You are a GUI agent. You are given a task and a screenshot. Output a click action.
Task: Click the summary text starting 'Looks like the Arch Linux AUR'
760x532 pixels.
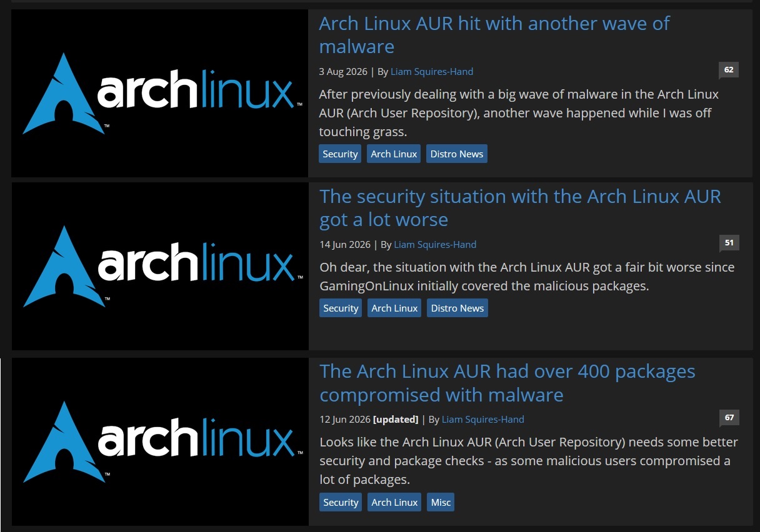(529, 461)
